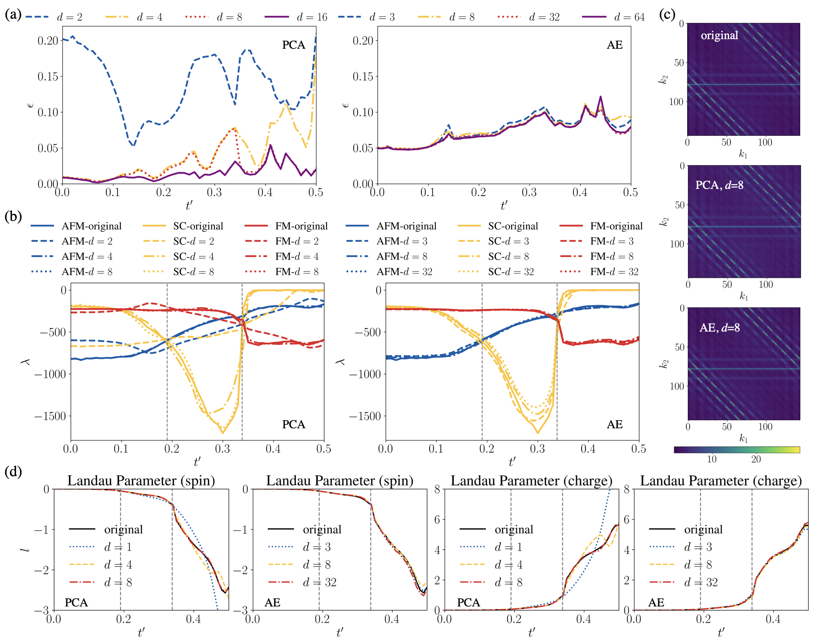Click the 'AE' label in the epsilon plot
Screen dimensions: 813x644
(614, 45)
